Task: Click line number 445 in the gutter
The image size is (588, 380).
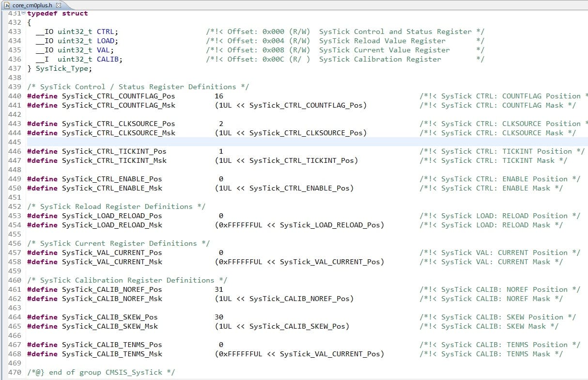Action: (x=15, y=142)
